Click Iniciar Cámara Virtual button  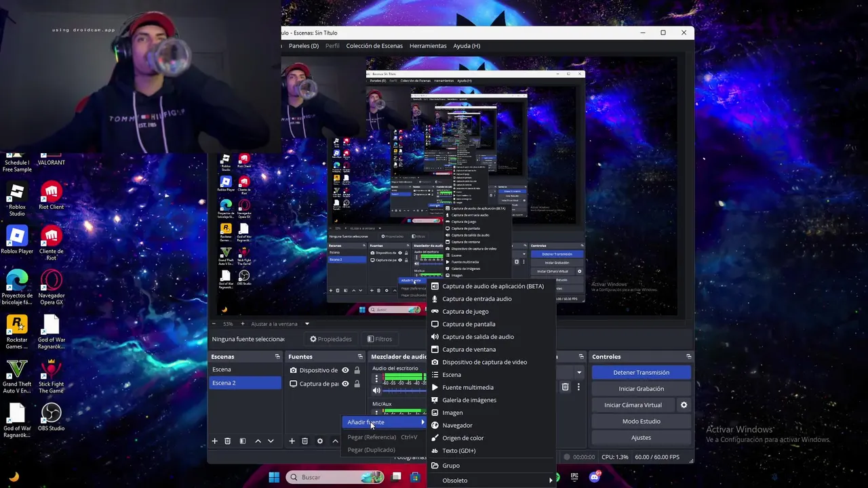tap(633, 405)
